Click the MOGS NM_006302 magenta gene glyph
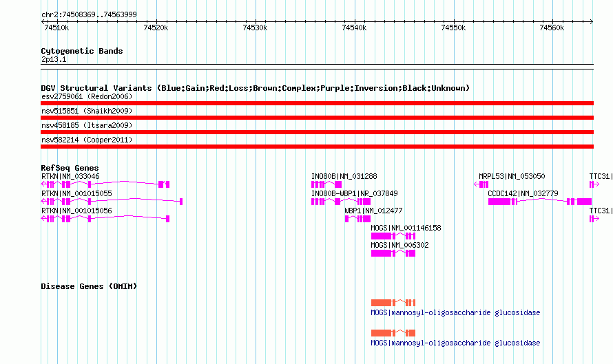613x364 pixels. pos(393,253)
